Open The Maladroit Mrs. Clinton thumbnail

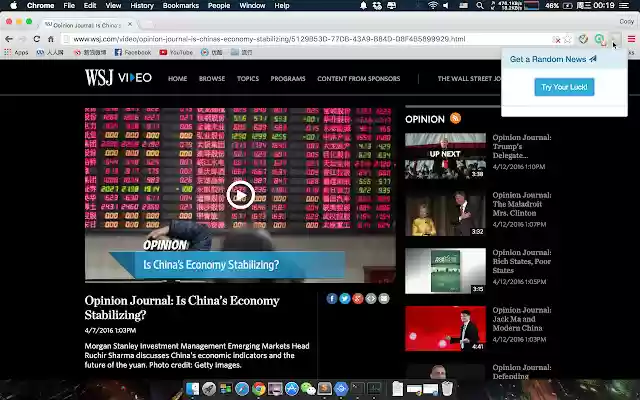coord(445,213)
